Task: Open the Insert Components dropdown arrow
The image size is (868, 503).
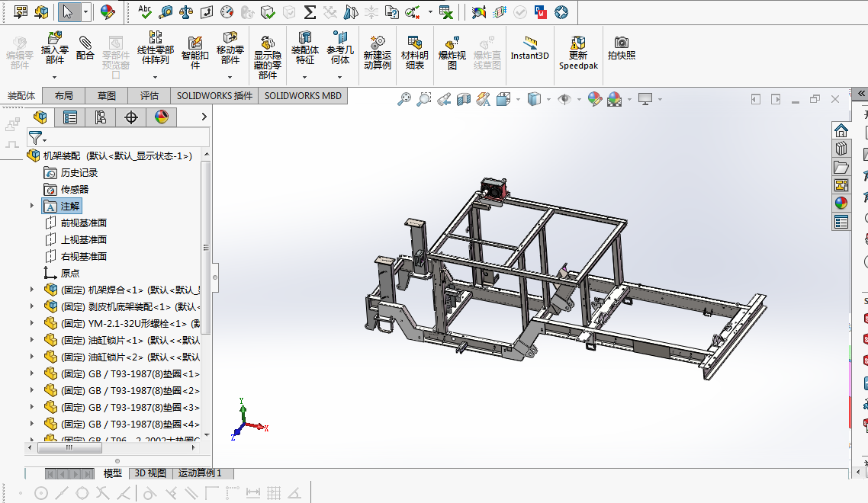Action: (x=54, y=77)
